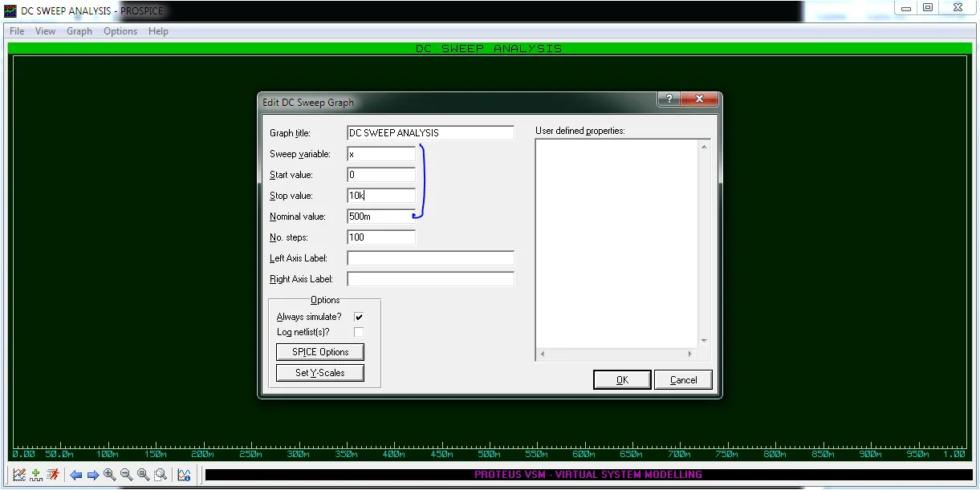Click the Sweep variable field
Image resolution: width=980 pixels, height=490 pixels.
(x=381, y=154)
